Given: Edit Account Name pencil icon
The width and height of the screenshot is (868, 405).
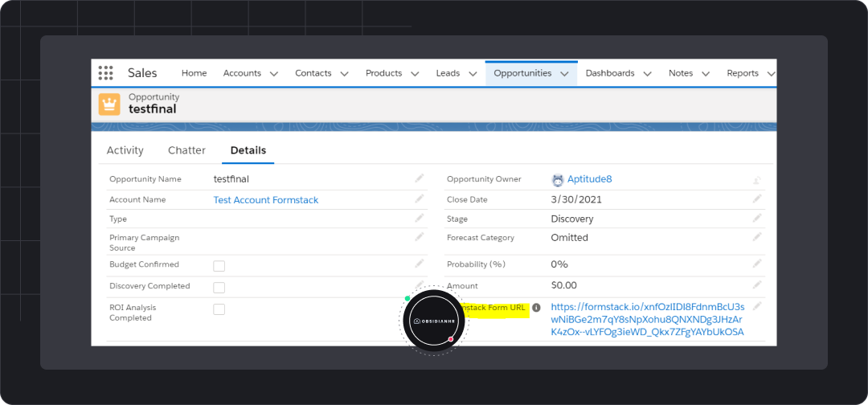Looking at the screenshot, I should pos(420,198).
